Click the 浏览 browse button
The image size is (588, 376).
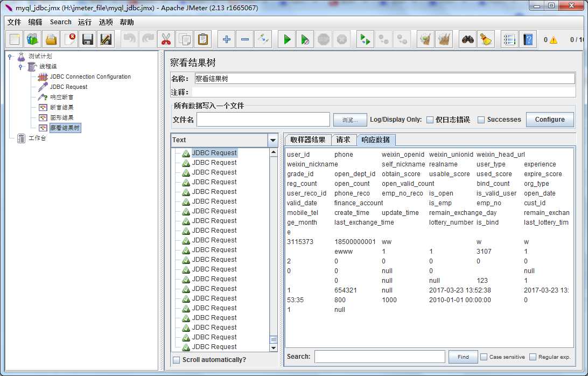tap(350, 120)
